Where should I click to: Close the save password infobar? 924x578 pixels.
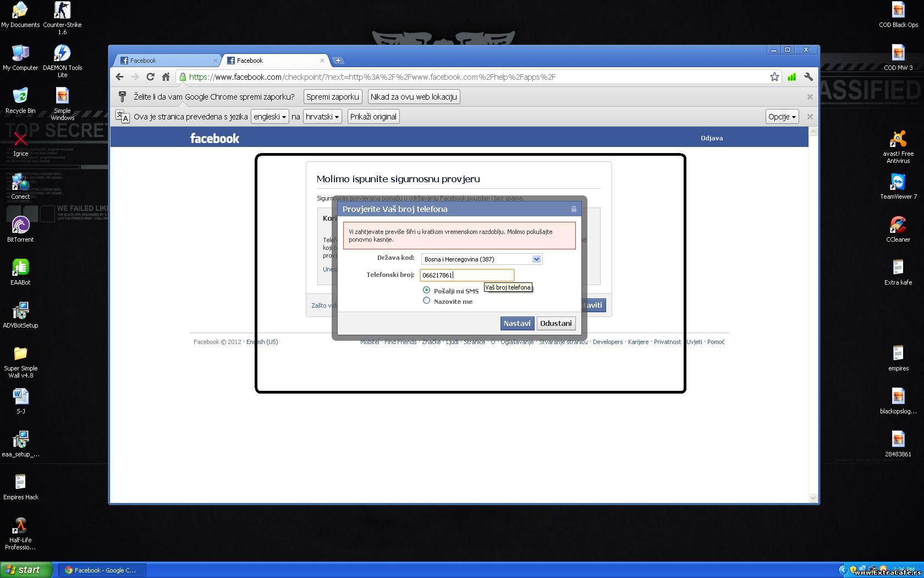(810, 97)
